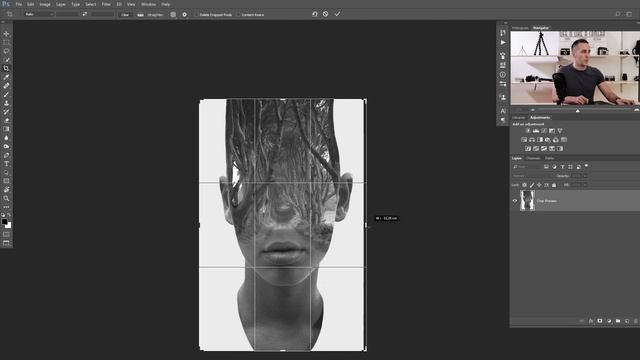Image resolution: width=640 pixels, height=360 pixels.
Task: Open the Filter menu
Action: tap(106, 4)
